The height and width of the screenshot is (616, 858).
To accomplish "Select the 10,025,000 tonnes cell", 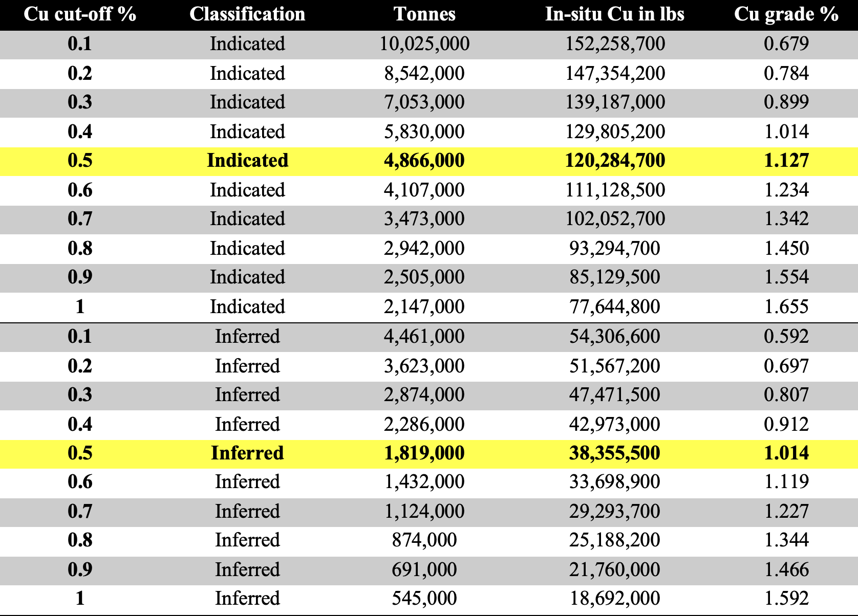I will point(424,44).
